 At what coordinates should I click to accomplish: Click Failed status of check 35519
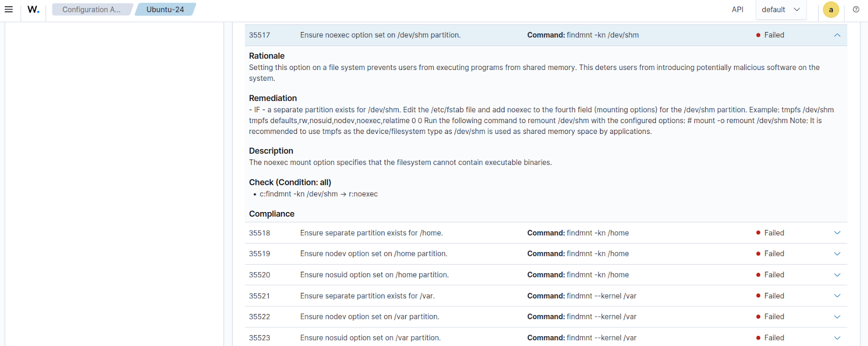click(x=770, y=254)
